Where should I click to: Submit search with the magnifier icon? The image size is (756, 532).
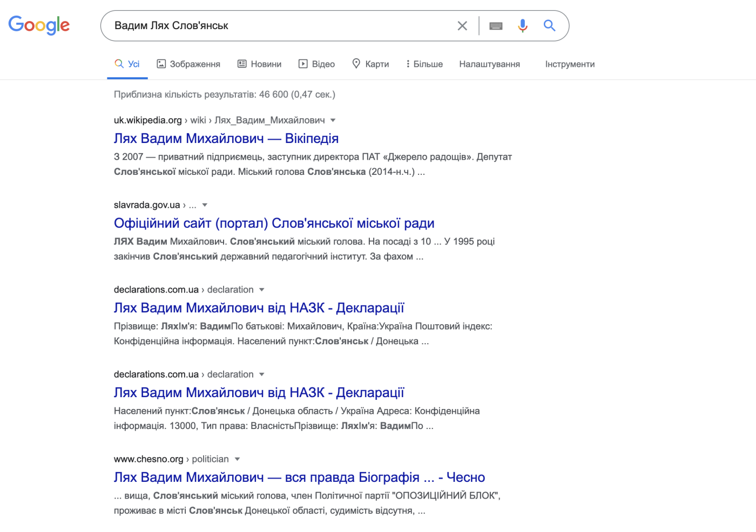tap(549, 25)
